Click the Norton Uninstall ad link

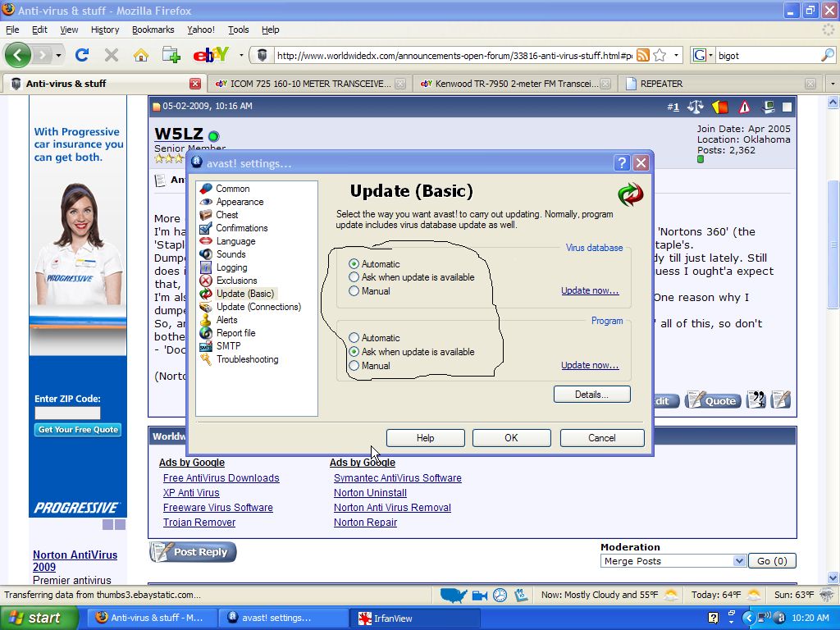370,493
